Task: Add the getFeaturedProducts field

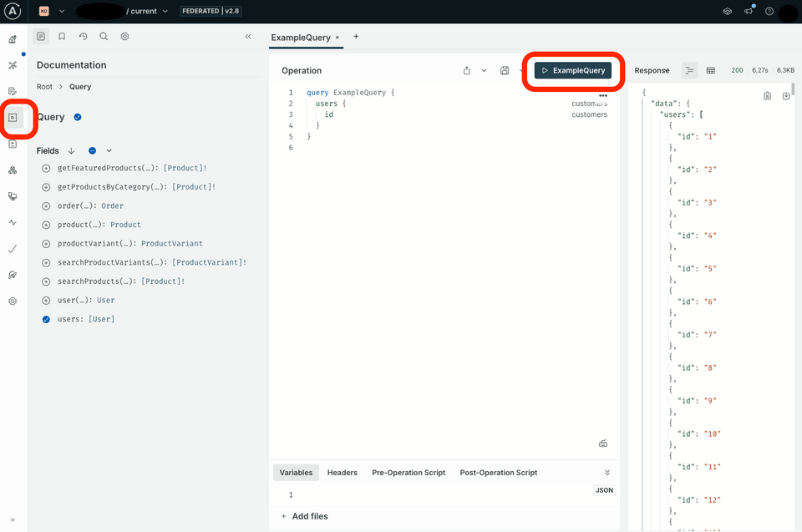Action: [x=46, y=168]
